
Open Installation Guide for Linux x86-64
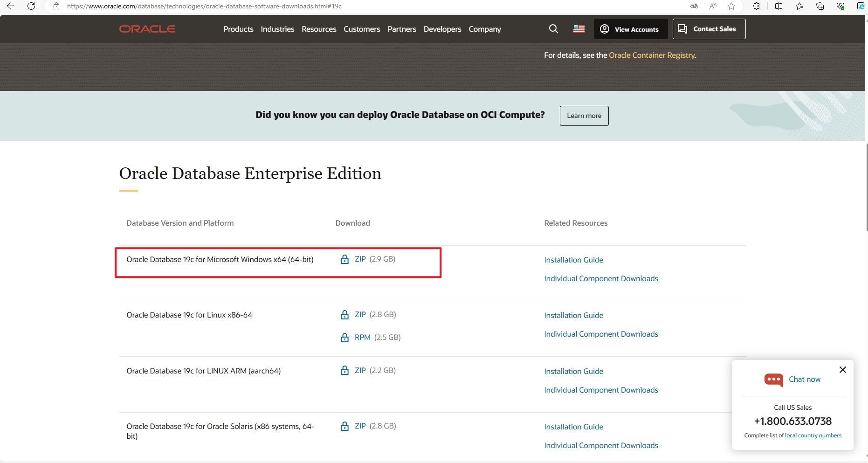click(x=573, y=315)
